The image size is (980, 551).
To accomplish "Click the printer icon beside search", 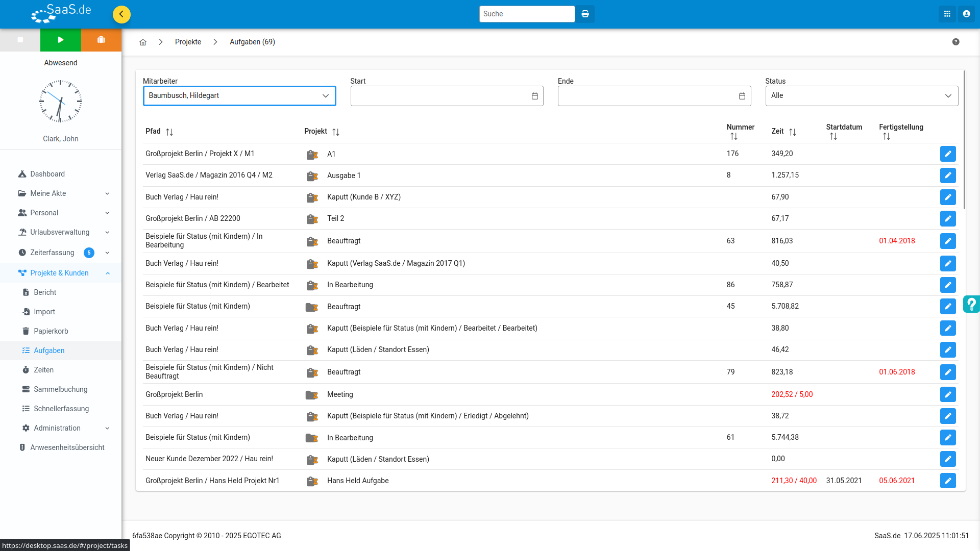I will point(585,14).
